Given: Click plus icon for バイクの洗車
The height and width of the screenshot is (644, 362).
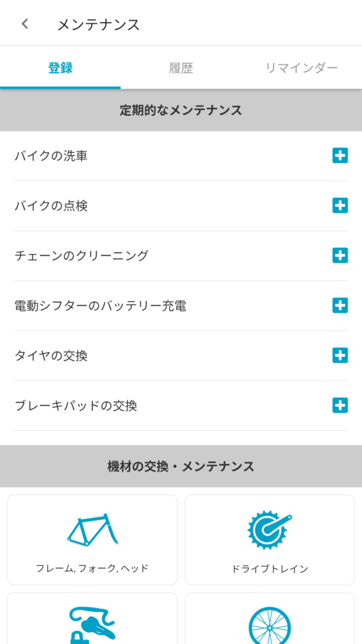Looking at the screenshot, I should point(340,156).
